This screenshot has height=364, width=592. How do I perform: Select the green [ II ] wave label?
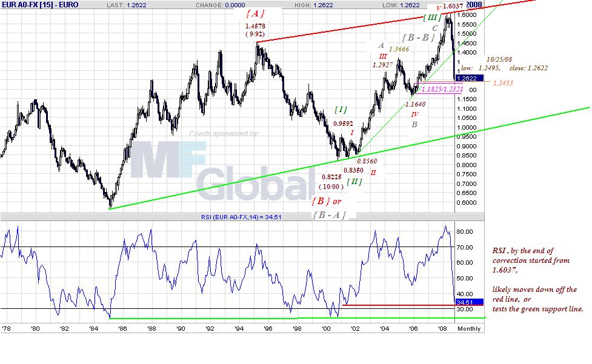354,182
